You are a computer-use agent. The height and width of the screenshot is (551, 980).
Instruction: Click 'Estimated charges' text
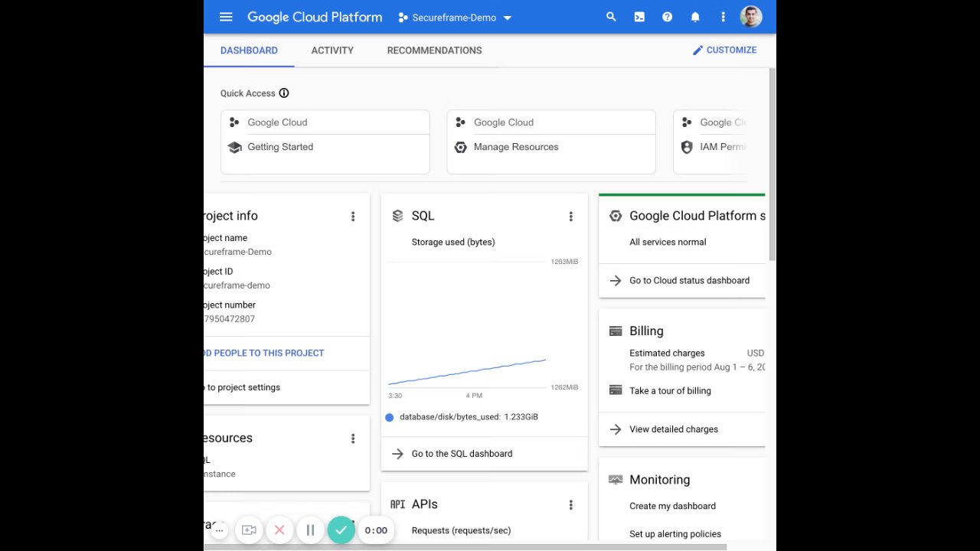coord(667,353)
